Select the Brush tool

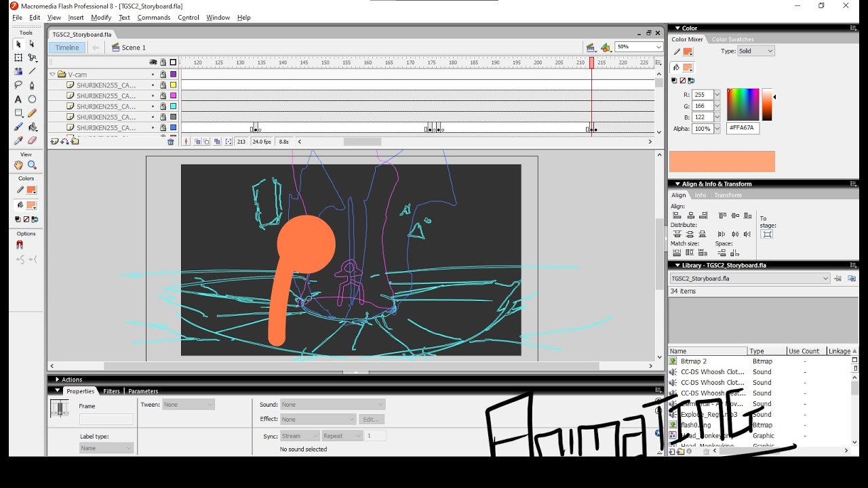(x=18, y=127)
